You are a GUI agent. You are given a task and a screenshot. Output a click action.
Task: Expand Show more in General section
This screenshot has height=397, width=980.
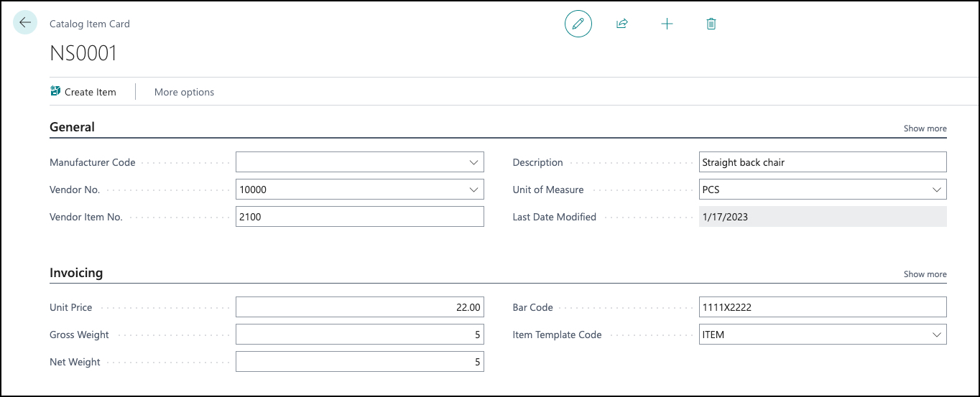[x=925, y=129]
